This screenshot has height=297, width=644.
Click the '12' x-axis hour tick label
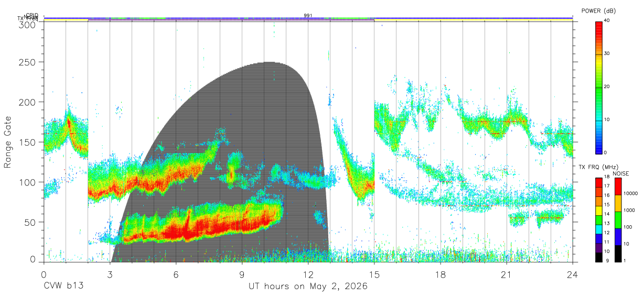click(x=308, y=274)
